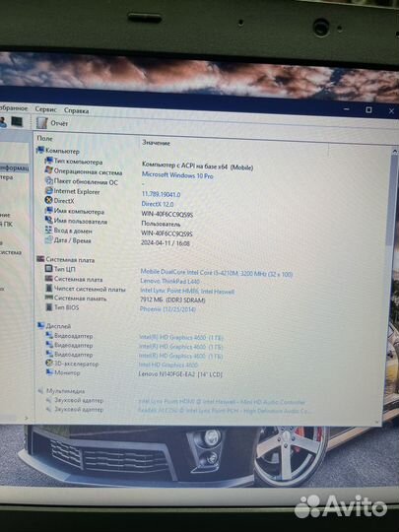Image resolution: width=399 pixels, height=532 pixels.
Task: Click the report page icon beside Отчёт
Action: (42, 123)
